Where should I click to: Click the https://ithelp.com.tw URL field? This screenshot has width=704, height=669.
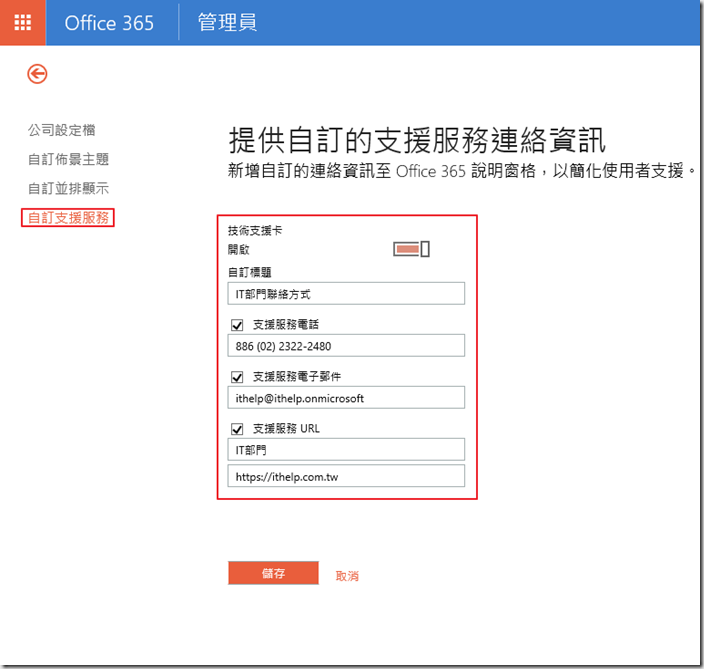tap(346, 477)
